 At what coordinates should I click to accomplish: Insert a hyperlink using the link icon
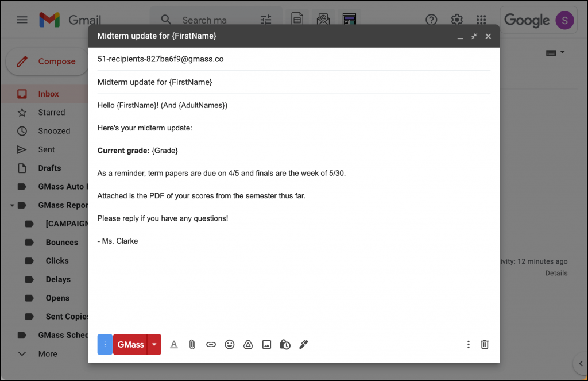tap(211, 344)
